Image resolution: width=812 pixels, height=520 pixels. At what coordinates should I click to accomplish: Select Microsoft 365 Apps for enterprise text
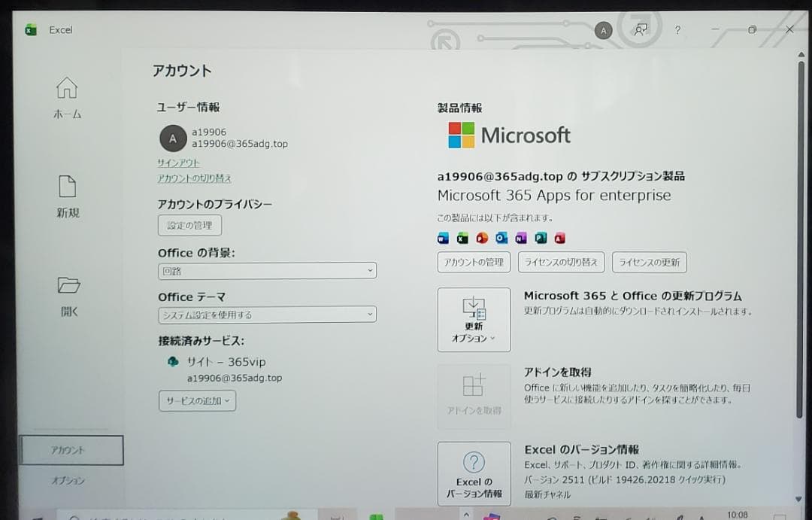pyautogui.click(x=554, y=196)
